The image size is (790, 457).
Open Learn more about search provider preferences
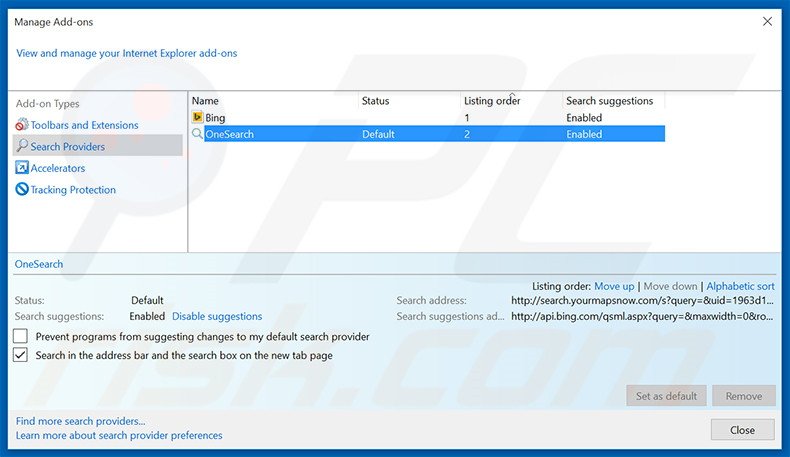click(119, 435)
